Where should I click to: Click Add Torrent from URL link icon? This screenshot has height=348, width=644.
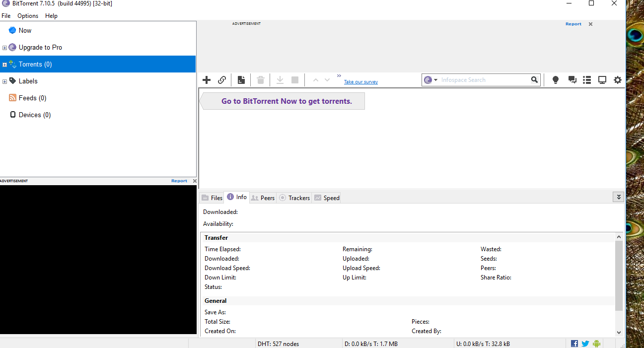click(222, 80)
